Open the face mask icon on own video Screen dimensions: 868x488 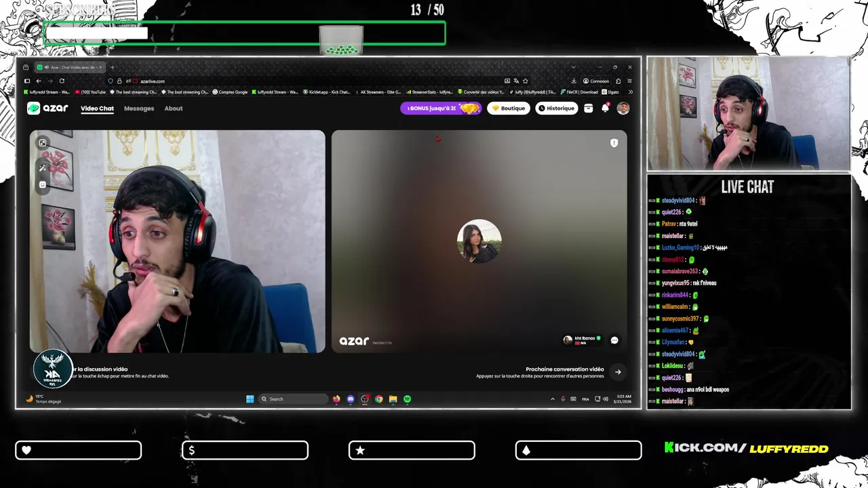tap(43, 184)
